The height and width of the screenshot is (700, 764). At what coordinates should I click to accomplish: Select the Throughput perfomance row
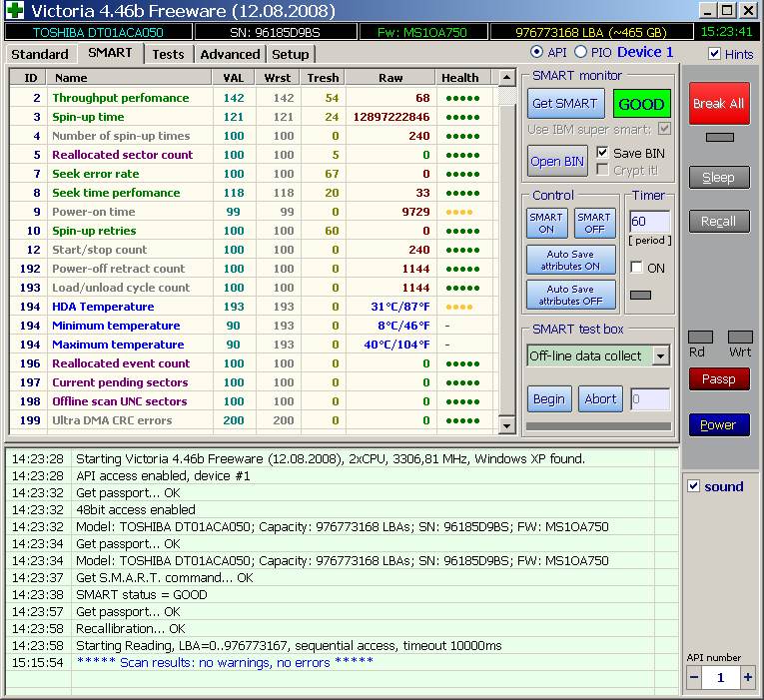point(254,98)
